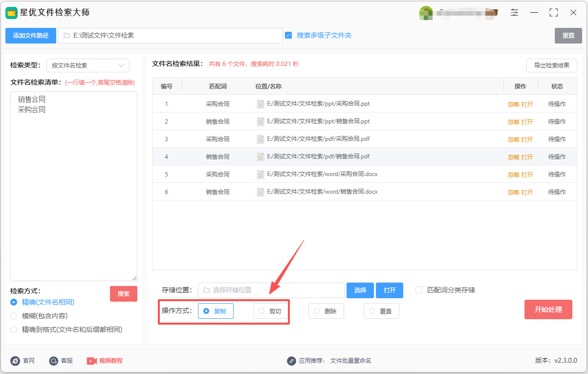This screenshot has width=588, height=374.
Task: Click file icon for 销售合同.pdf row
Action: pyautogui.click(x=261, y=156)
